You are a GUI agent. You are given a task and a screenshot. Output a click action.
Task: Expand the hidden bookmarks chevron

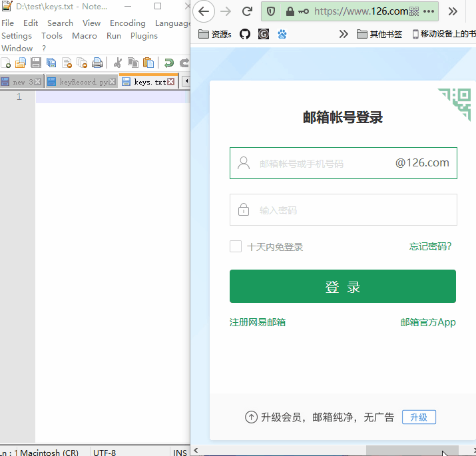point(344,34)
